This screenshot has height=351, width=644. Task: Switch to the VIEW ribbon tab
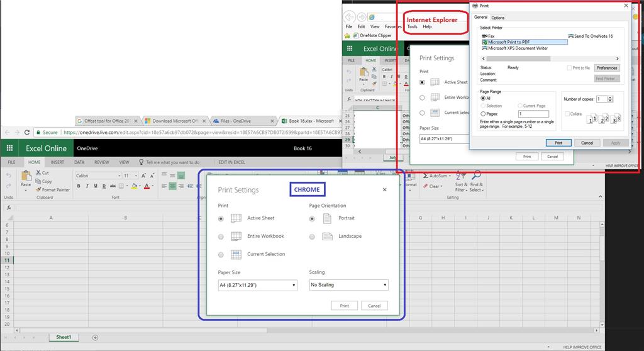124,162
